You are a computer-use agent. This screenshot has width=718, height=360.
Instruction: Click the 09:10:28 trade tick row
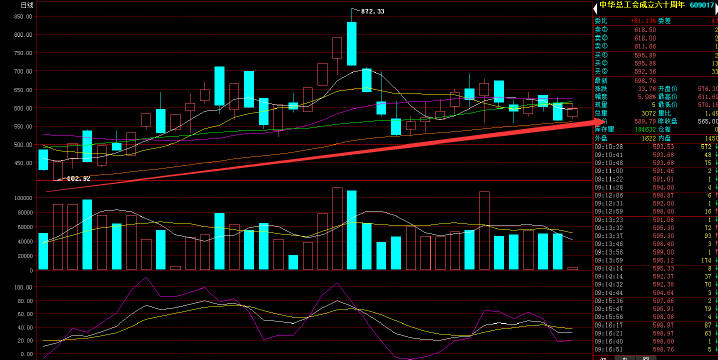(x=655, y=147)
